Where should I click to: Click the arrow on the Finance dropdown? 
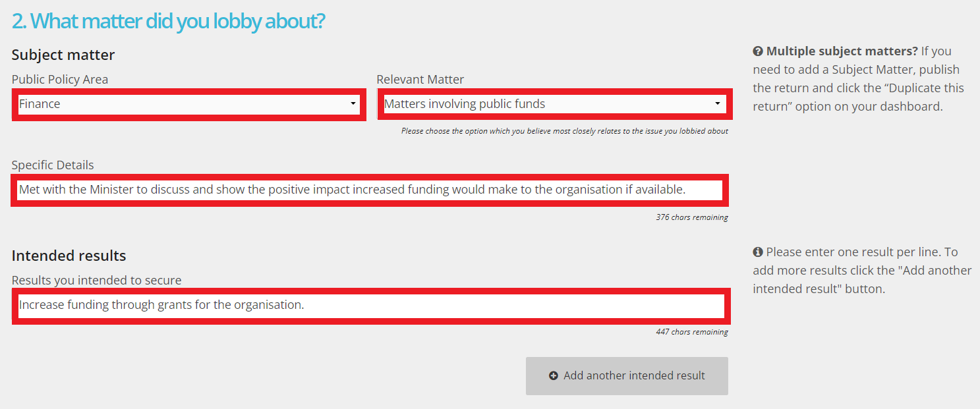coord(353,104)
